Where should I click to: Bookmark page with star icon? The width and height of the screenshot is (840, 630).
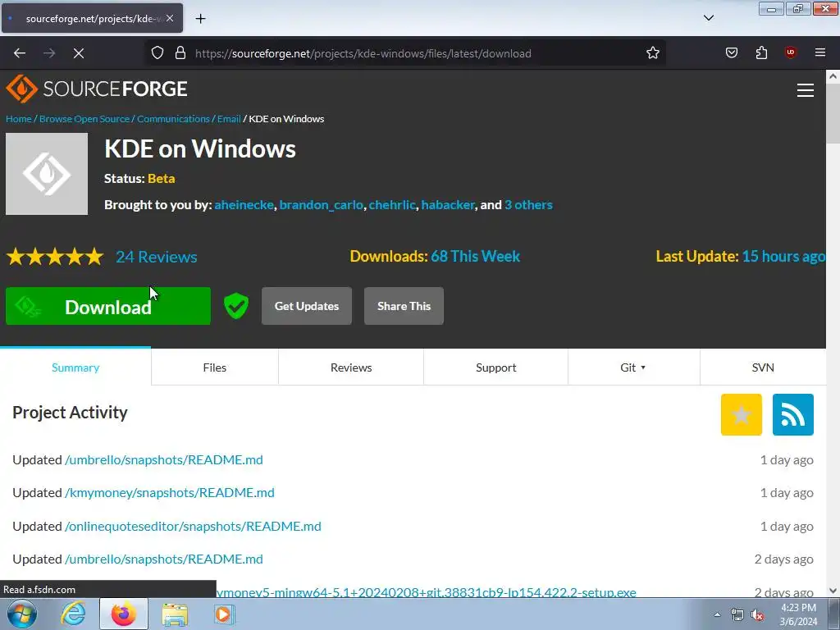(x=652, y=53)
